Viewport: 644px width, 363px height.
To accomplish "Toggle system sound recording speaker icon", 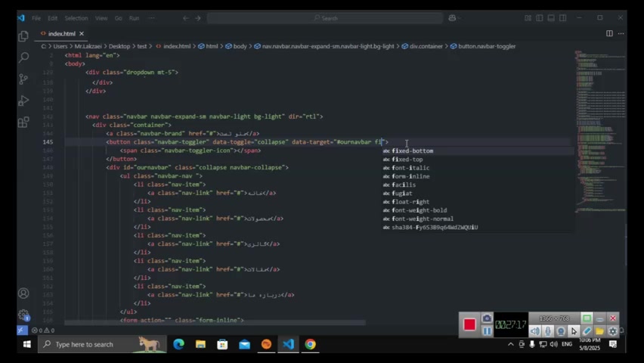I will [534, 331].
